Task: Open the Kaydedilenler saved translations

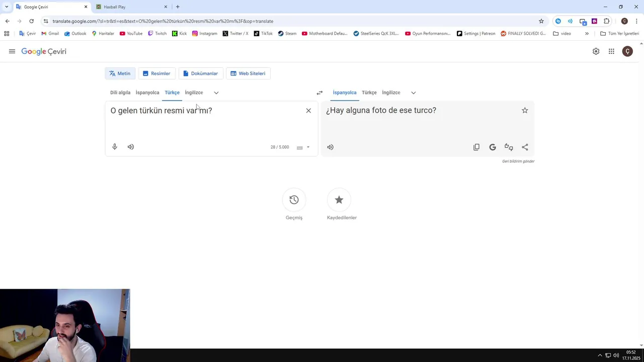Action: click(339, 200)
